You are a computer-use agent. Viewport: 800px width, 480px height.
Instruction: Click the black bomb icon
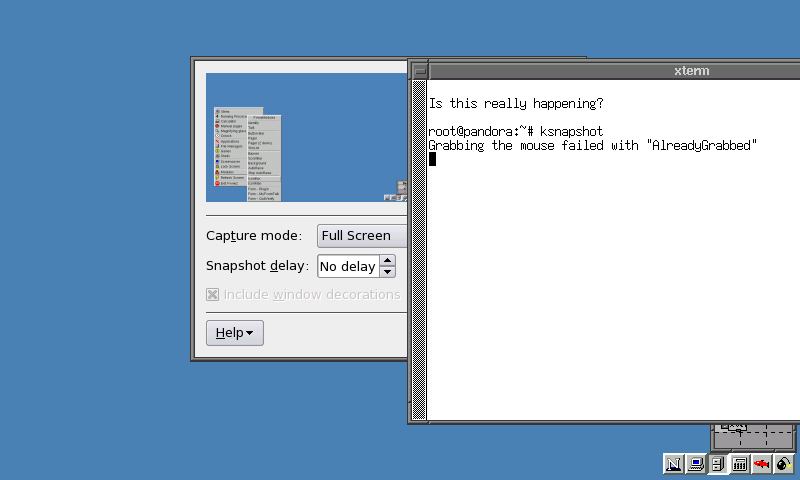[784, 464]
